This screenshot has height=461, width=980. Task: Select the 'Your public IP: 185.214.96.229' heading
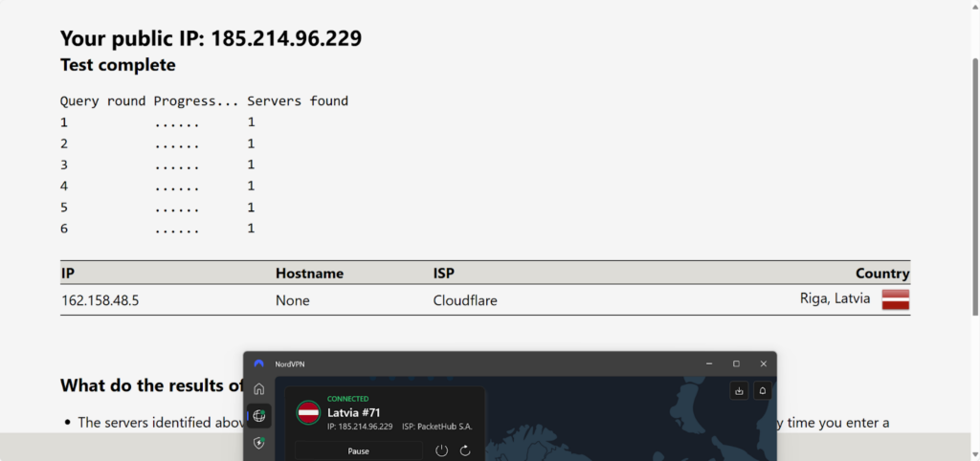[211, 38]
